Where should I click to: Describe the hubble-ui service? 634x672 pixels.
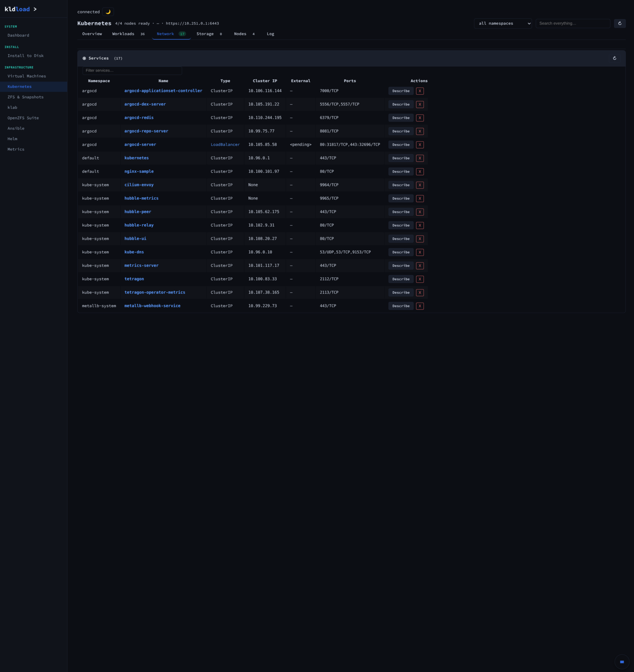[401, 239]
